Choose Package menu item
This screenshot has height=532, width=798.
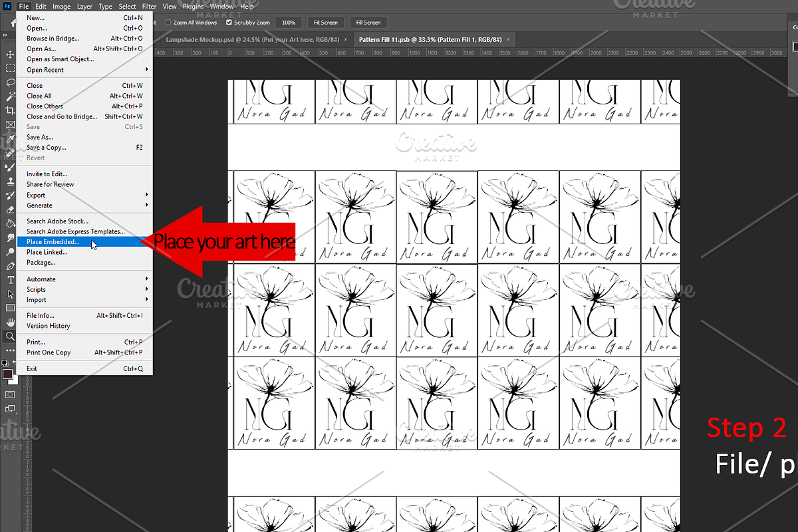click(84, 263)
